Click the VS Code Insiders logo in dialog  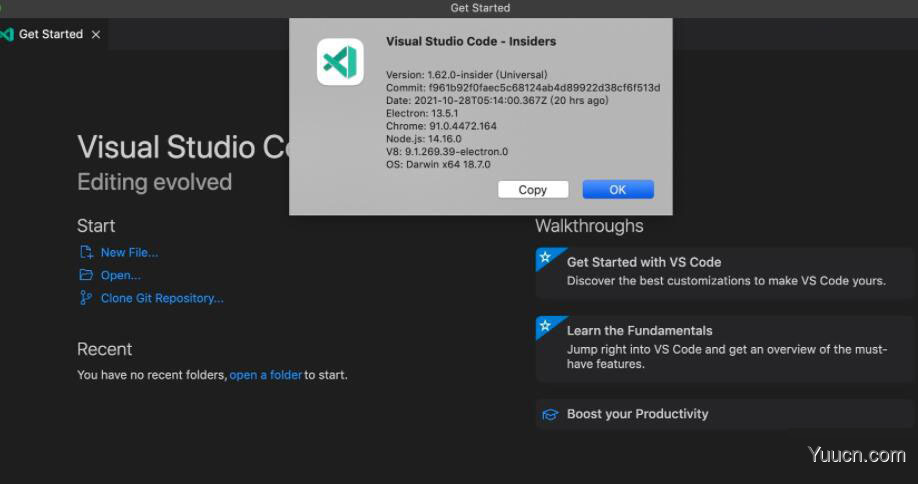click(x=340, y=62)
